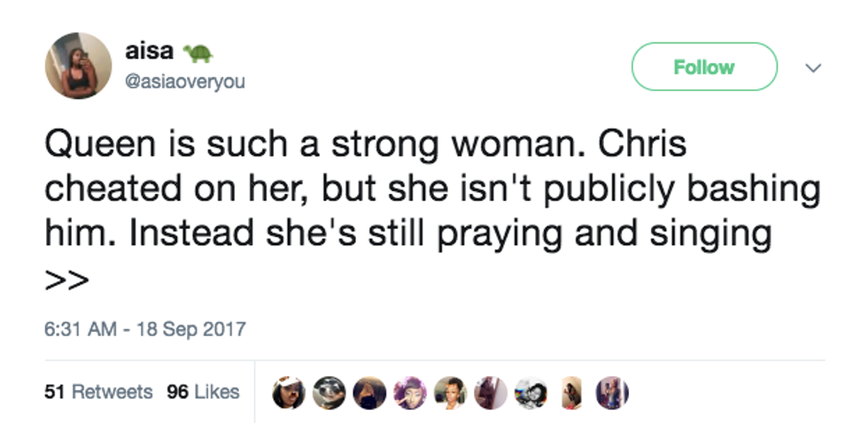Screen dimensions: 868x423
Task: Click the liker avatar wearing a white cap
Action: pos(289,392)
